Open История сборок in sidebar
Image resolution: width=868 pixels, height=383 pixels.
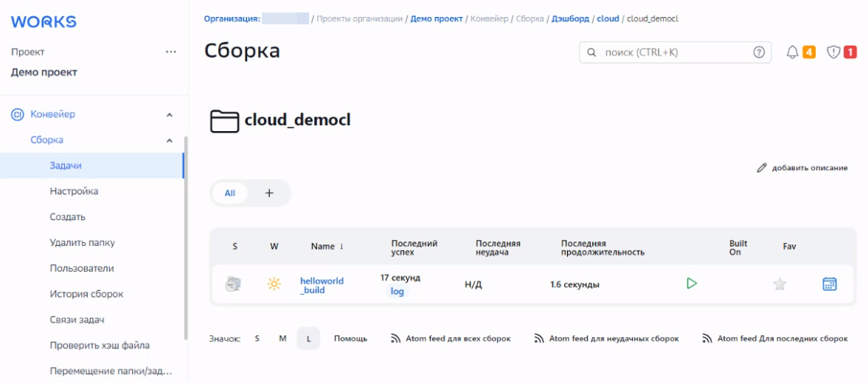pos(86,294)
